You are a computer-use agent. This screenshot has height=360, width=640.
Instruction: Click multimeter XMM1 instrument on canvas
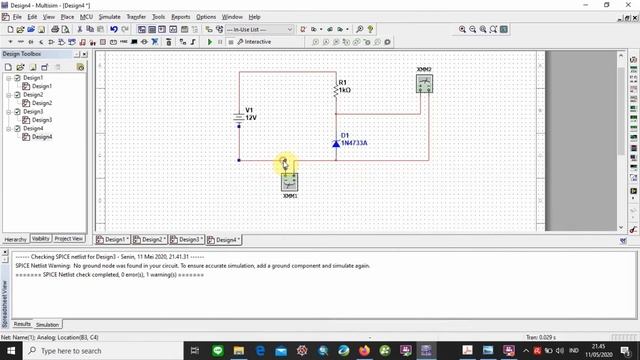pyautogui.click(x=289, y=182)
